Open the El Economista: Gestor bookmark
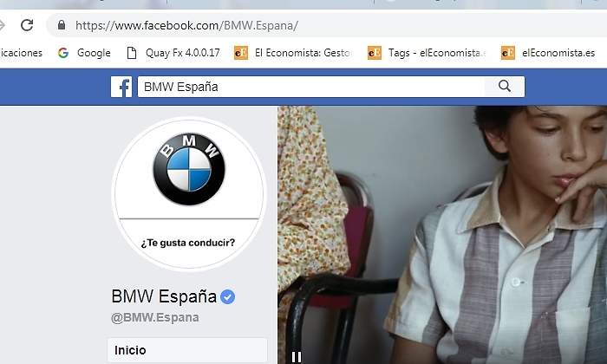The image size is (607, 364). point(293,53)
